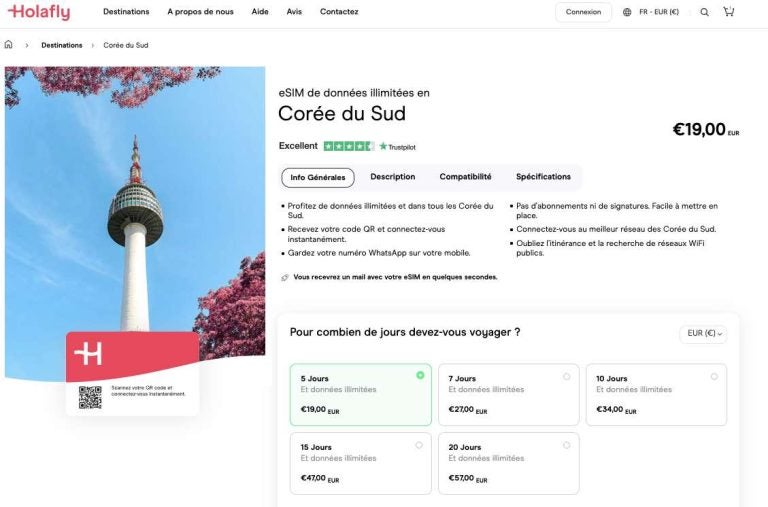The width and height of the screenshot is (768, 507).
Task: Click 'Recevez votre code QR' bullet
Action: tap(366, 234)
